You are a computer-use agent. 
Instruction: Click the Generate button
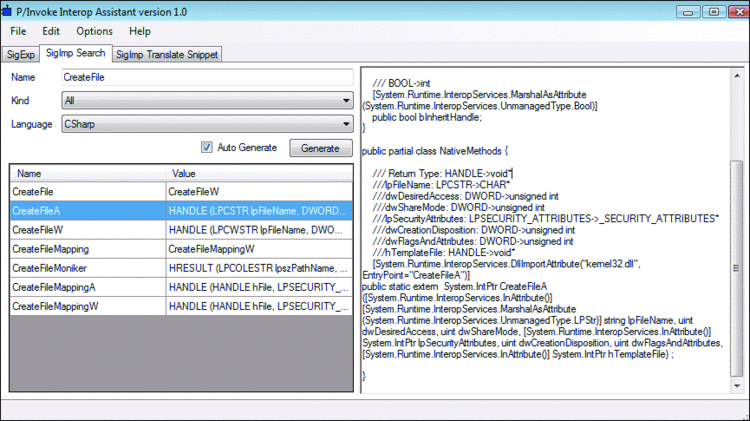320,148
